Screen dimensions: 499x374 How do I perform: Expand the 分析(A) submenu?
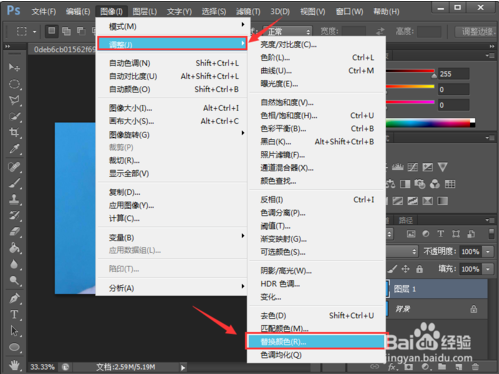click(x=172, y=288)
